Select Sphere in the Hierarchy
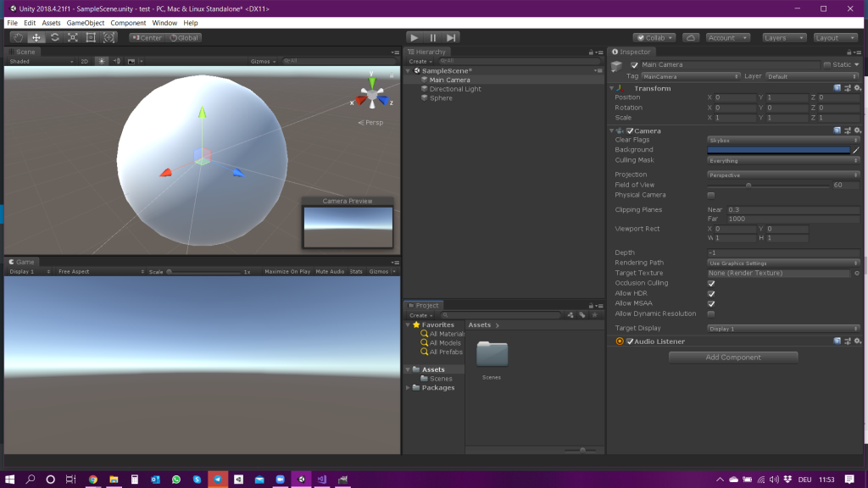Screen dimensions: 868x488 pos(441,98)
